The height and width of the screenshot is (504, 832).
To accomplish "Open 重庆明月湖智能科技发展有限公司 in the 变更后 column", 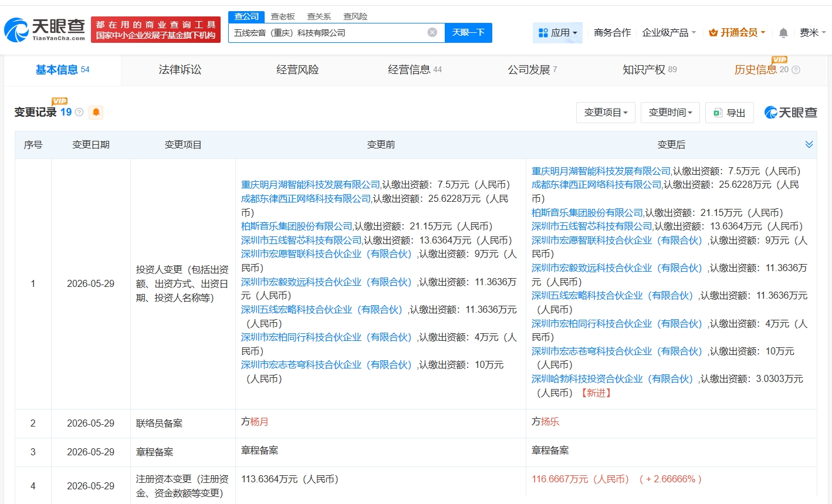I will tap(601, 171).
